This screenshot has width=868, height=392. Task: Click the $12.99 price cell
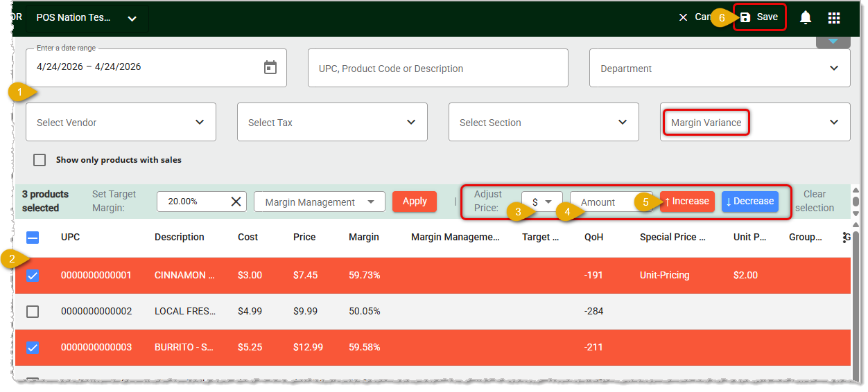pos(308,347)
